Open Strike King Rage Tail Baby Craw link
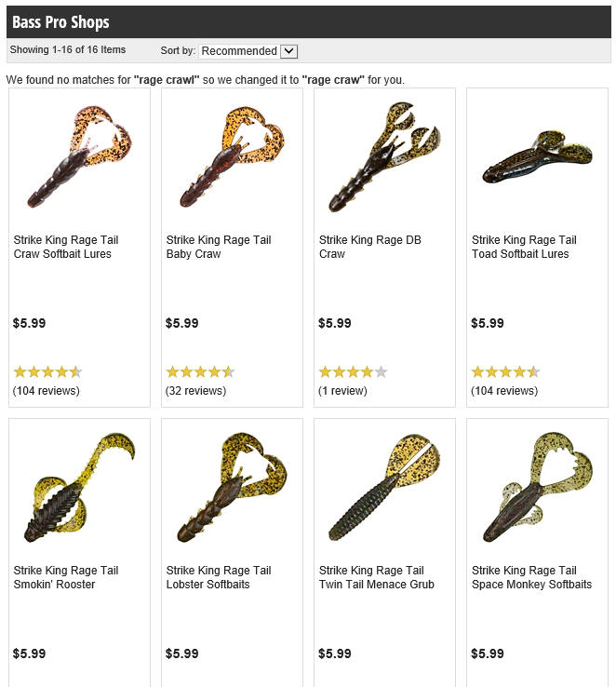This screenshot has height=687, width=616. (219, 247)
